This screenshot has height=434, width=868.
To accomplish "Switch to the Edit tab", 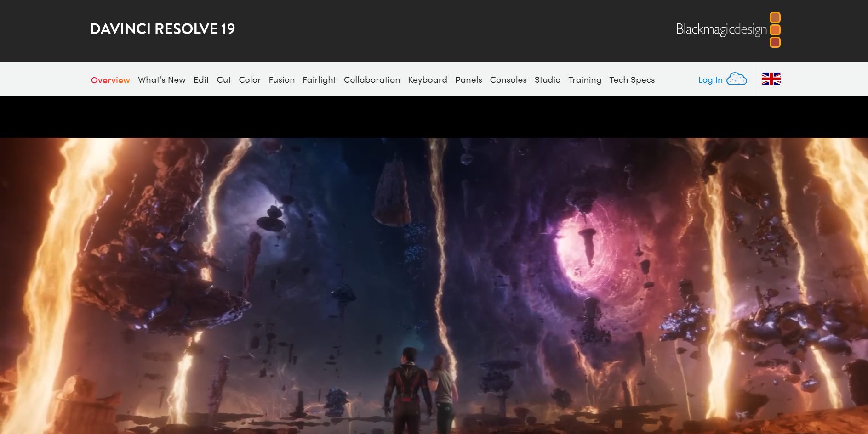I will [x=201, y=80].
